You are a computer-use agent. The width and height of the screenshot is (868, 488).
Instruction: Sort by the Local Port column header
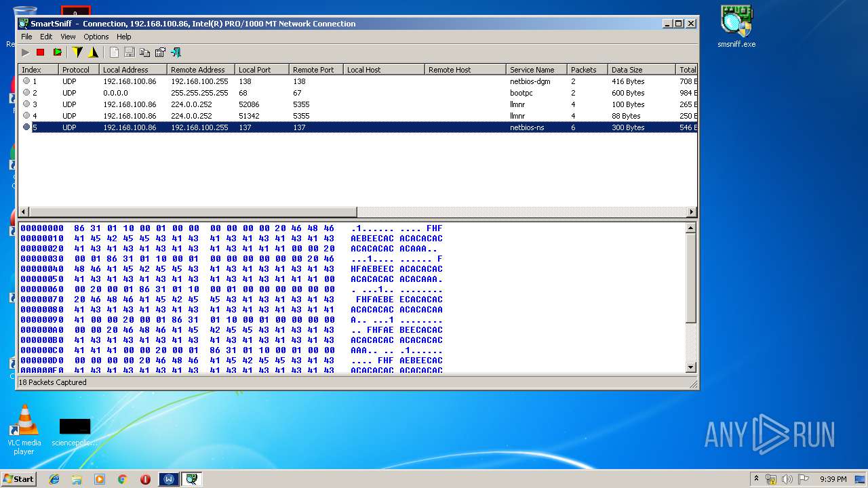262,70
